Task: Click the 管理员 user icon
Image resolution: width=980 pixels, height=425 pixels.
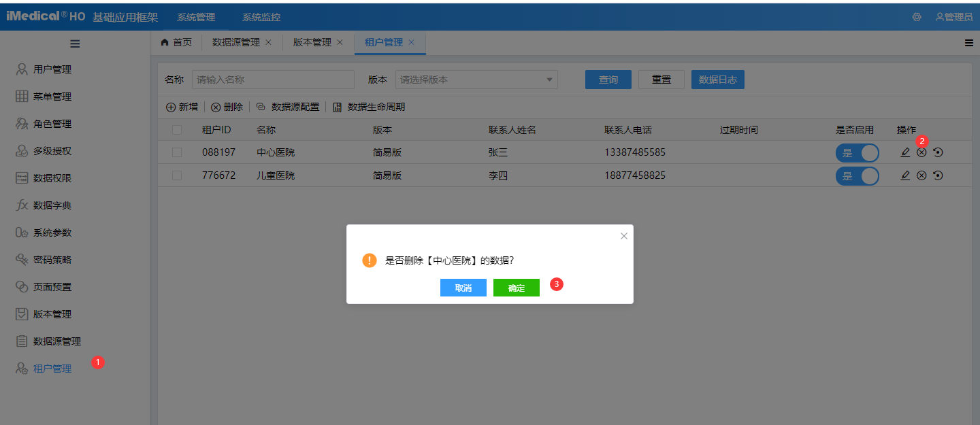Action: (x=938, y=16)
